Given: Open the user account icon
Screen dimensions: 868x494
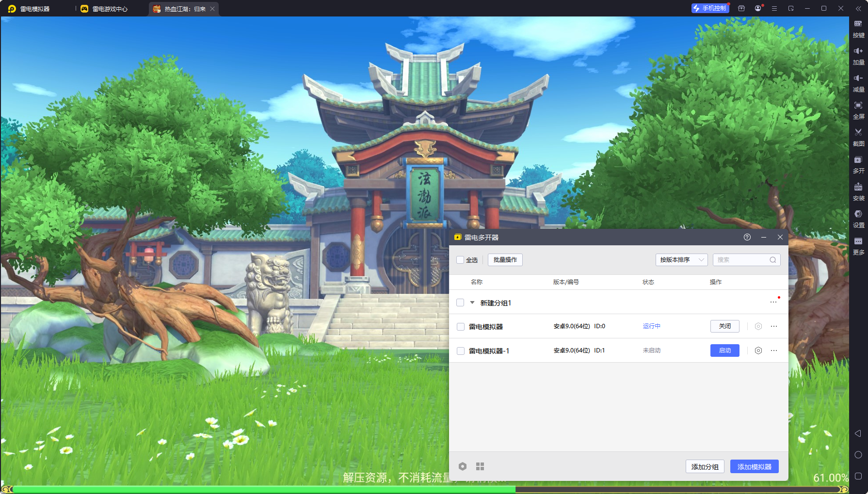Looking at the screenshot, I should tap(758, 8).
